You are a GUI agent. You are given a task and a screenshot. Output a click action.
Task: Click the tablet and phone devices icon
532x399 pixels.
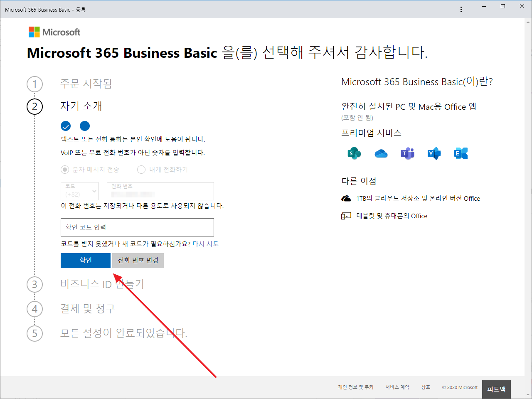click(346, 216)
